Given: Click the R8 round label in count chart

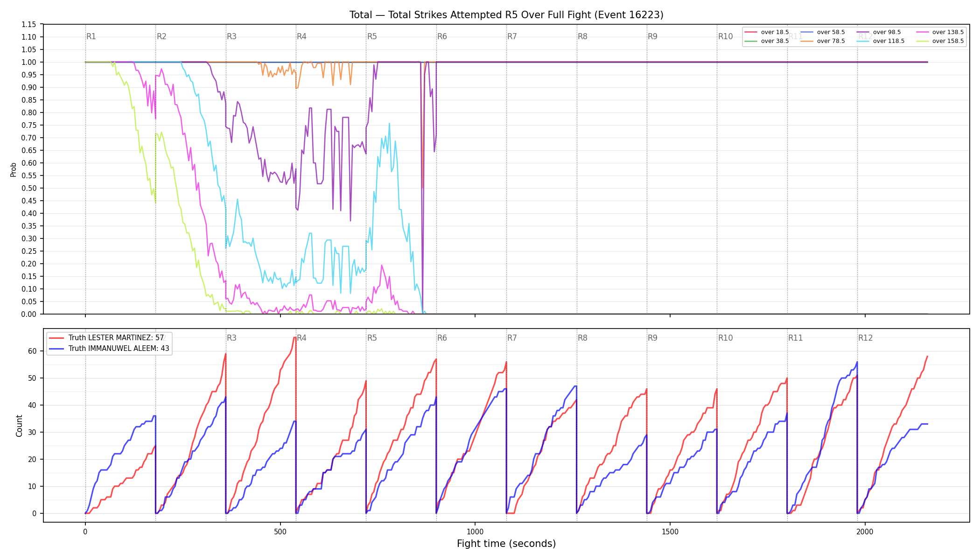Looking at the screenshot, I should tap(583, 338).
